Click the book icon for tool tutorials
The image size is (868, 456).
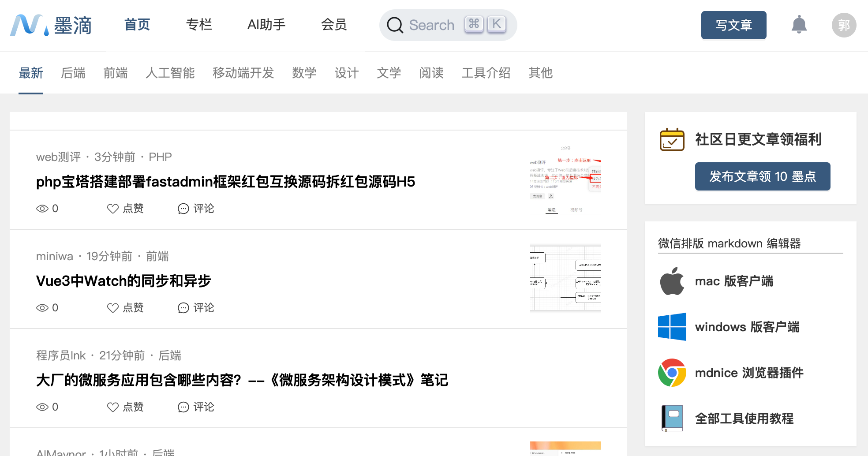point(672,418)
